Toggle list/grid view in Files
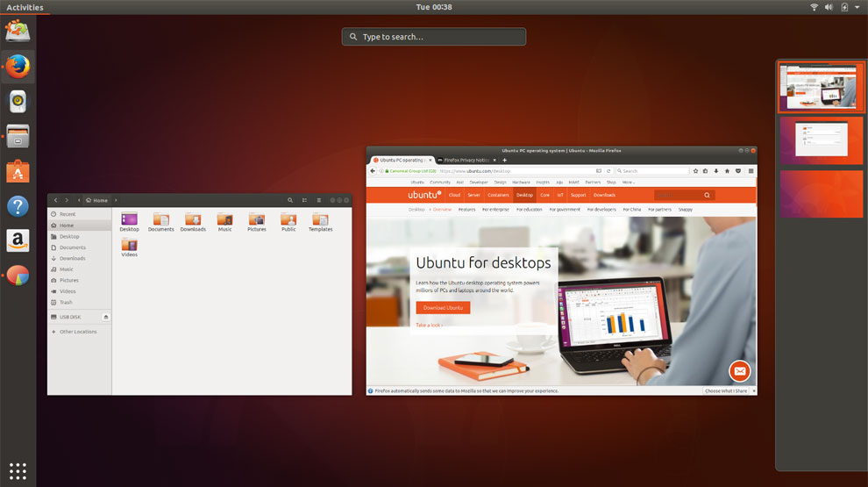868x487 pixels. (304, 200)
